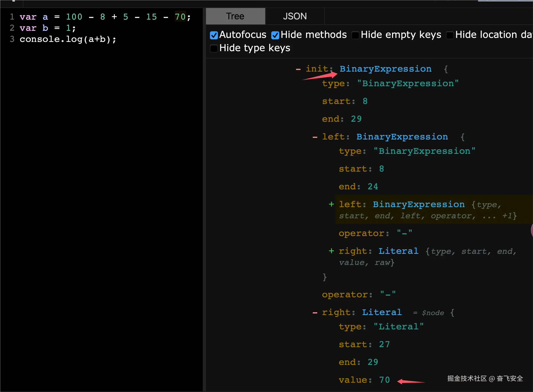Click line number 2 in gutter

tap(12, 28)
